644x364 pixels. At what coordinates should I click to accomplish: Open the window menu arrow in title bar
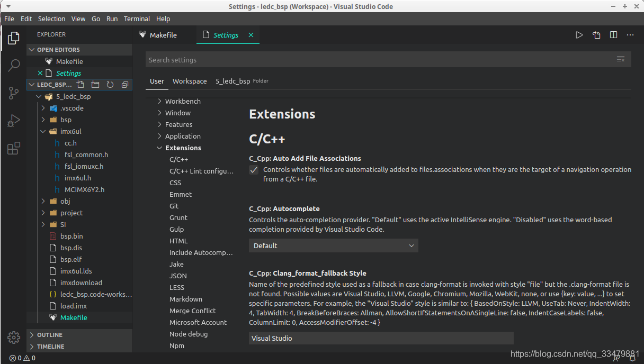(8, 6)
